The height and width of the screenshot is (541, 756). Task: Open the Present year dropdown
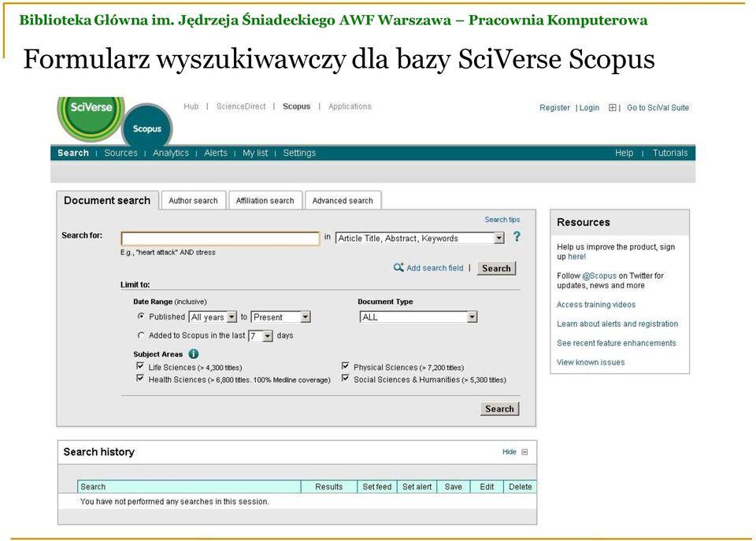click(x=280, y=317)
